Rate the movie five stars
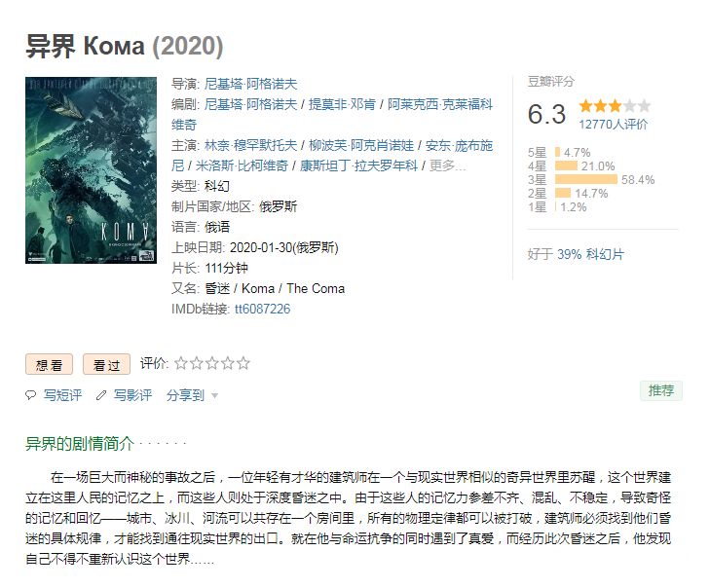 click(243, 363)
